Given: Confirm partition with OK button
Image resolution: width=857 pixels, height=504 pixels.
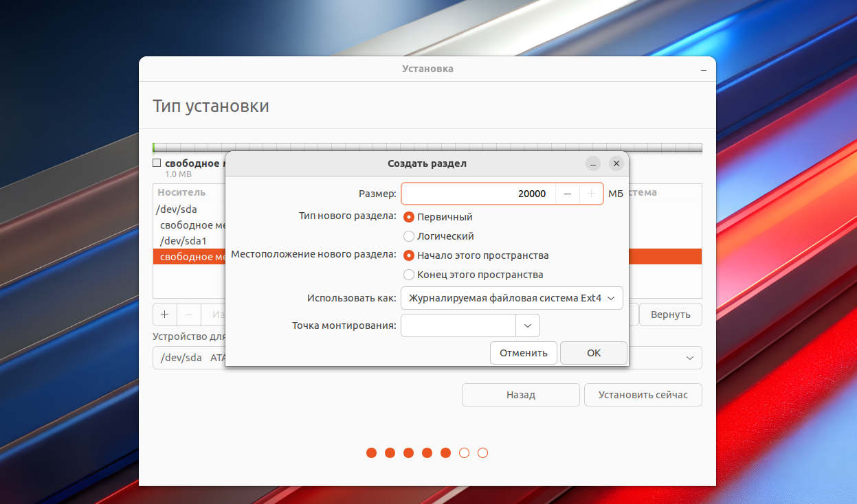Looking at the screenshot, I should 594,353.
